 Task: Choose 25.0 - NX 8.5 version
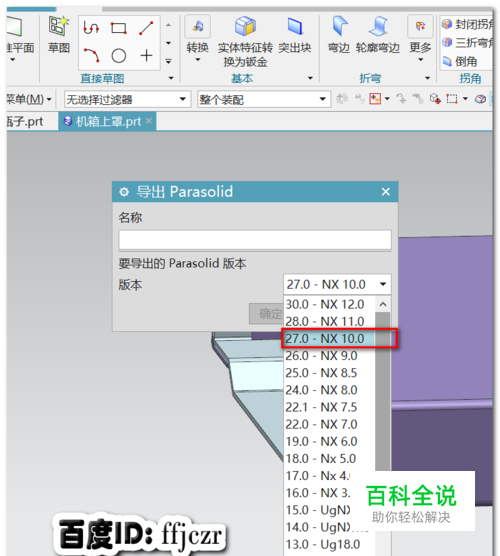tap(329, 373)
